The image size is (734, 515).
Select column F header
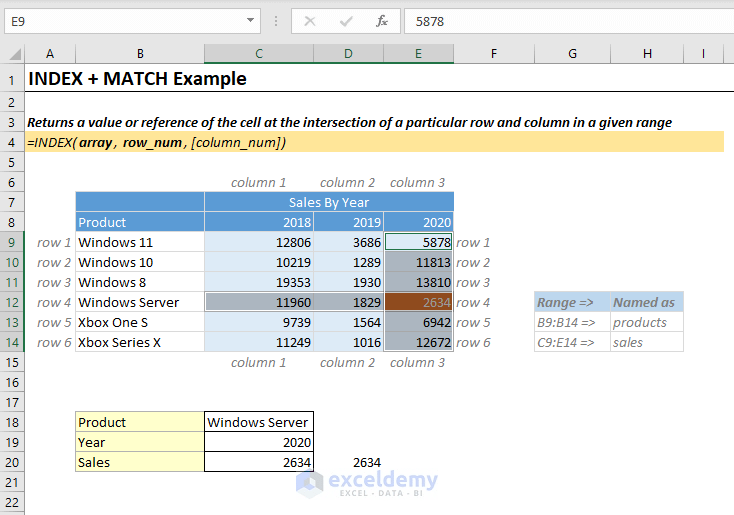click(494, 54)
